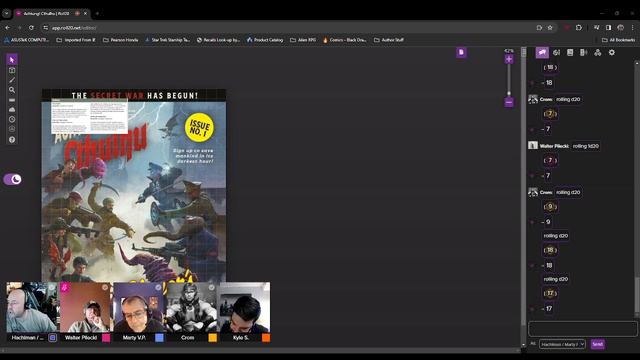Open the Help question mark tool

12,140
